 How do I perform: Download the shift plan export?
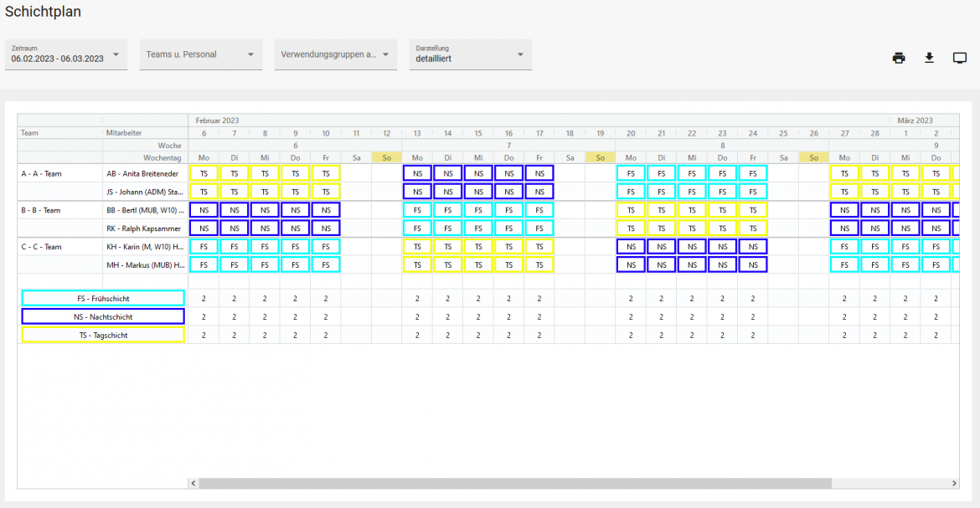[929, 58]
